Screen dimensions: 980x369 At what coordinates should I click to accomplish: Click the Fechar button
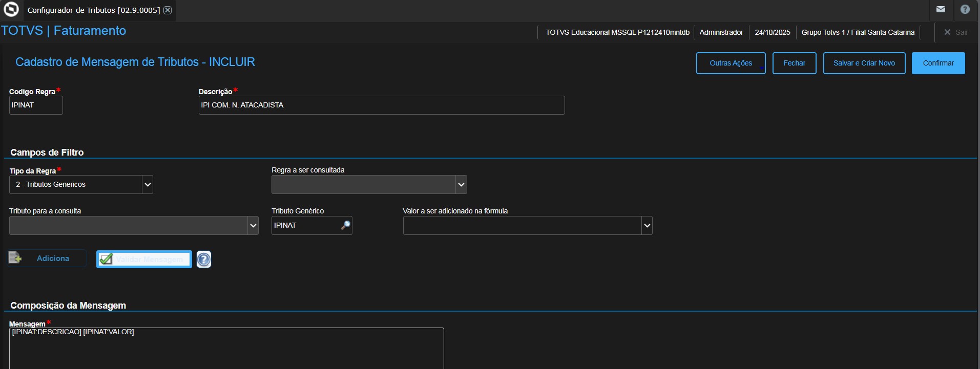[794, 63]
